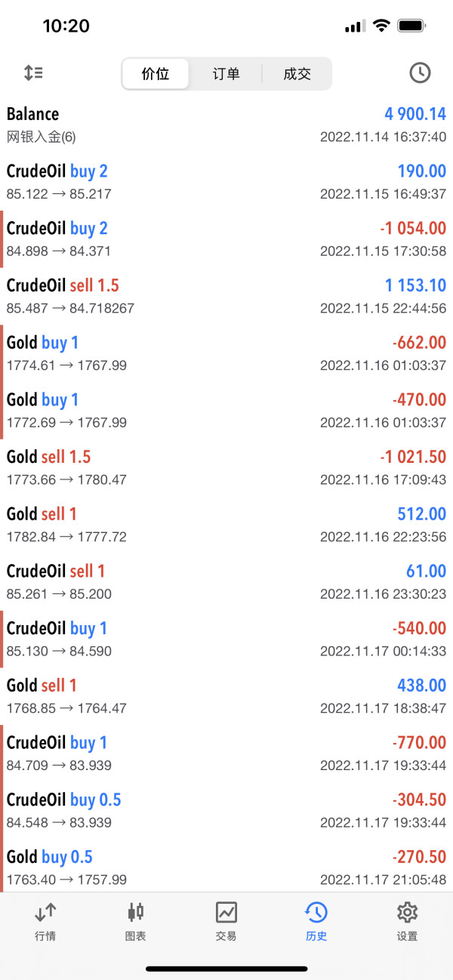
Task: Open the Gold sell 1.5 losing trade
Action: [226, 467]
